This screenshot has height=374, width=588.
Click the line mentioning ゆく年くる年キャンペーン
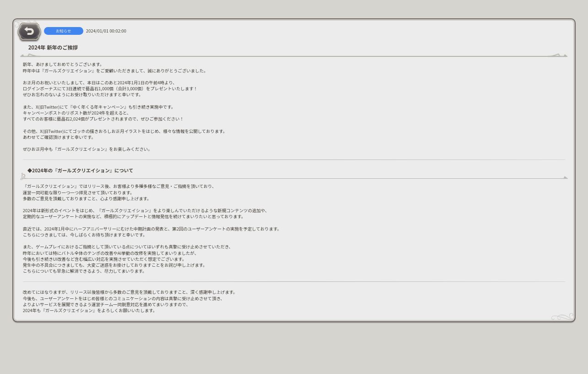[x=99, y=107]
